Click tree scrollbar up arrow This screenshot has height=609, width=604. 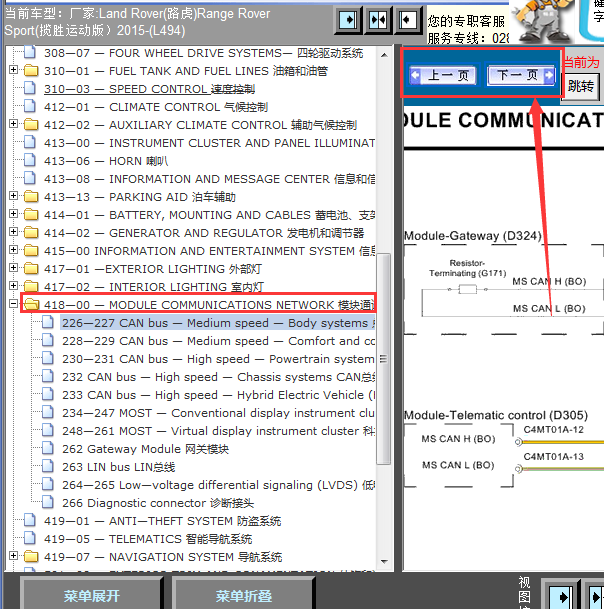click(x=384, y=55)
